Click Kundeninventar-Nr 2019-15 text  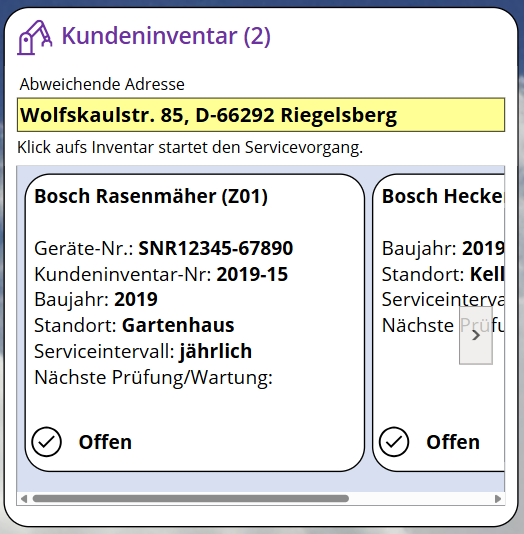[x=161, y=274]
